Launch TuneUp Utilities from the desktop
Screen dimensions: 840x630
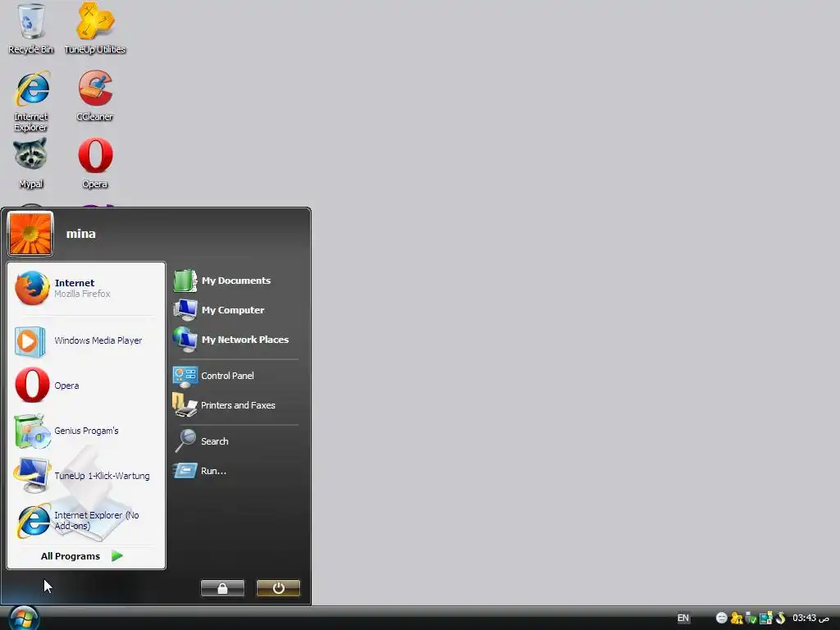95,28
